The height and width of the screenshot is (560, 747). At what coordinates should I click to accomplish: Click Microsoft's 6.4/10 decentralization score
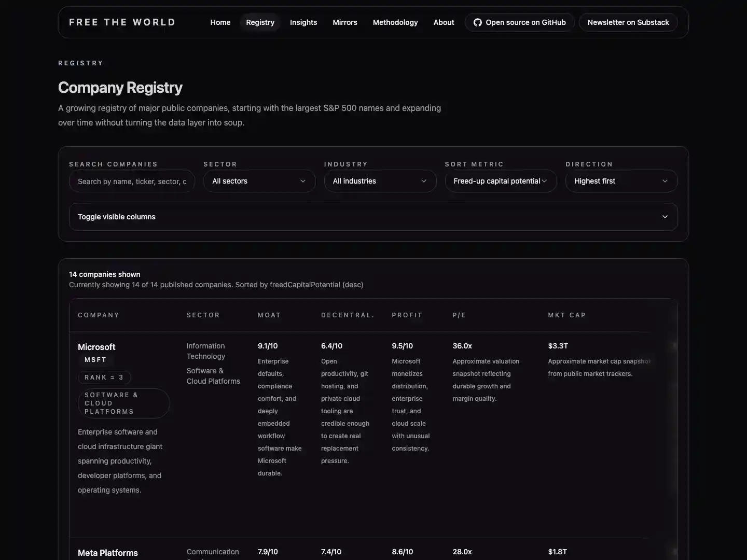pyautogui.click(x=331, y=346)
